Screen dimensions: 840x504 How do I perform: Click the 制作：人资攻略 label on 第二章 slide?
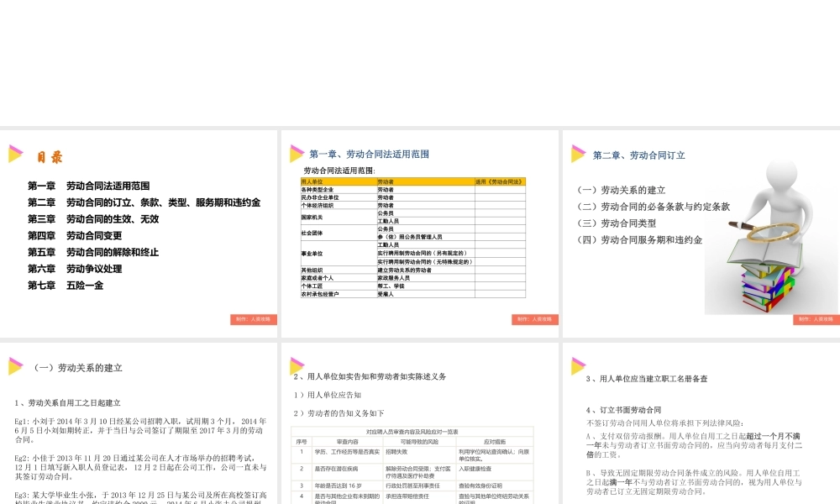pyautogui.click(x=815, y=319)
